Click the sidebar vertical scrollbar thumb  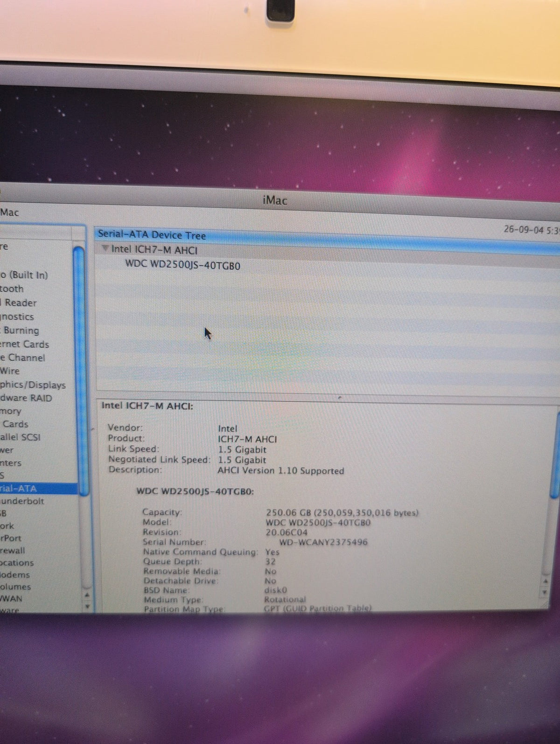80,371
